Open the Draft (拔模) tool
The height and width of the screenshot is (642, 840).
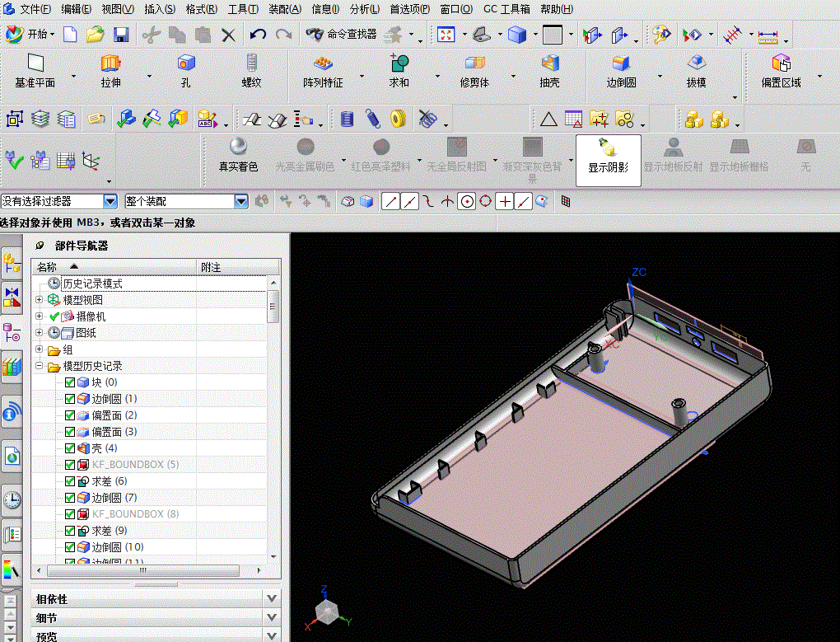697,71
